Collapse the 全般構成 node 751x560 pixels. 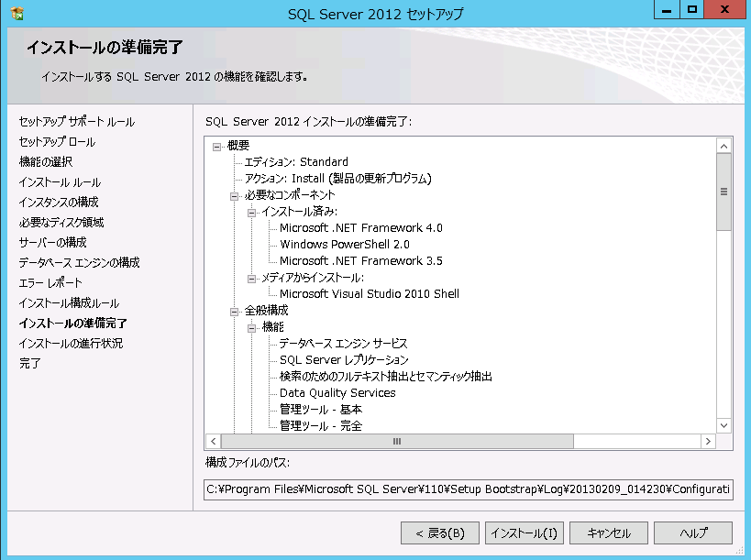234,312
